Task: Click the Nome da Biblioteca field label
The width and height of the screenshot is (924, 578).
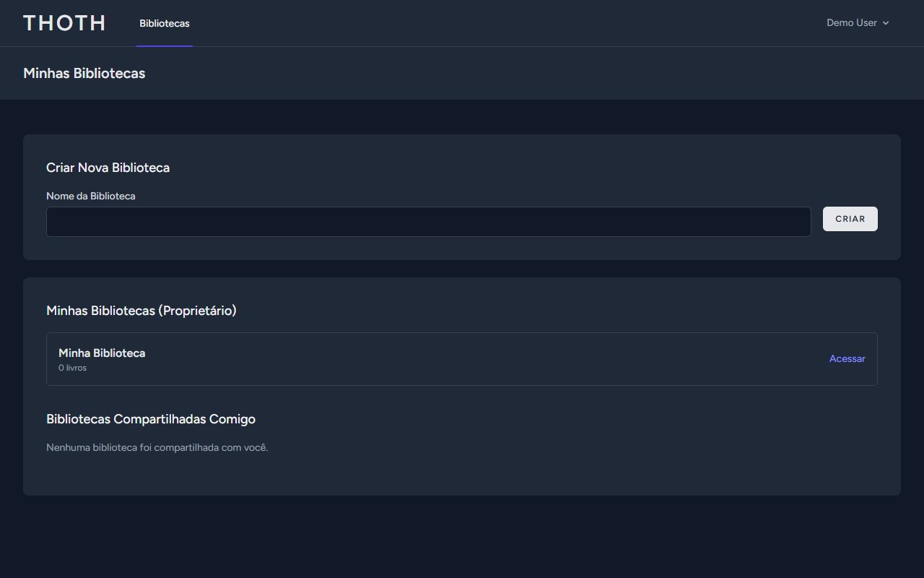Action: click(91, 196)
